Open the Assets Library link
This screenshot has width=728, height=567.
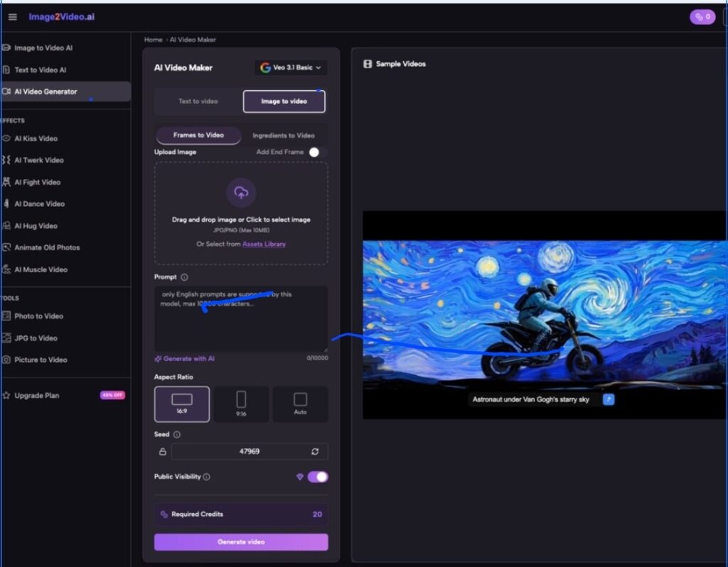[x=264, y=244]
